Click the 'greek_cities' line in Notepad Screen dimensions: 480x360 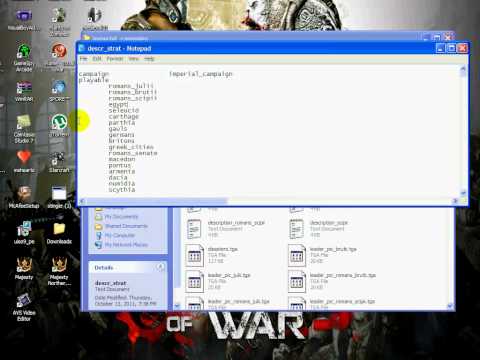(131, 147)
